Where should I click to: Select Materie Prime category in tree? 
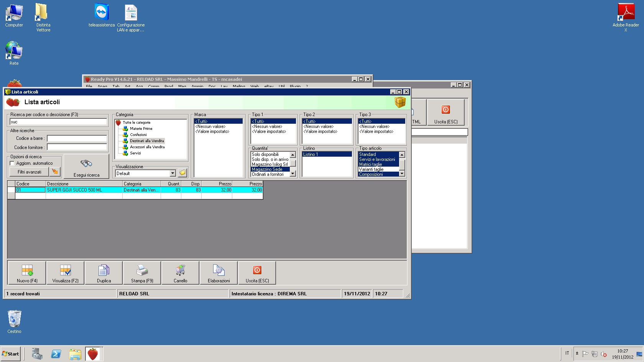[141, 129]
